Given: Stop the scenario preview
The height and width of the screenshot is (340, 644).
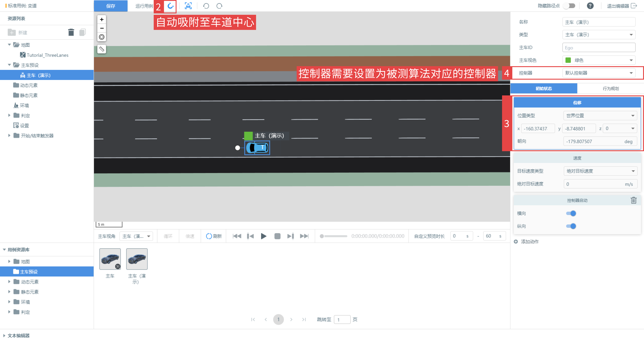Looking at the screenshot, I should (277, 236).
